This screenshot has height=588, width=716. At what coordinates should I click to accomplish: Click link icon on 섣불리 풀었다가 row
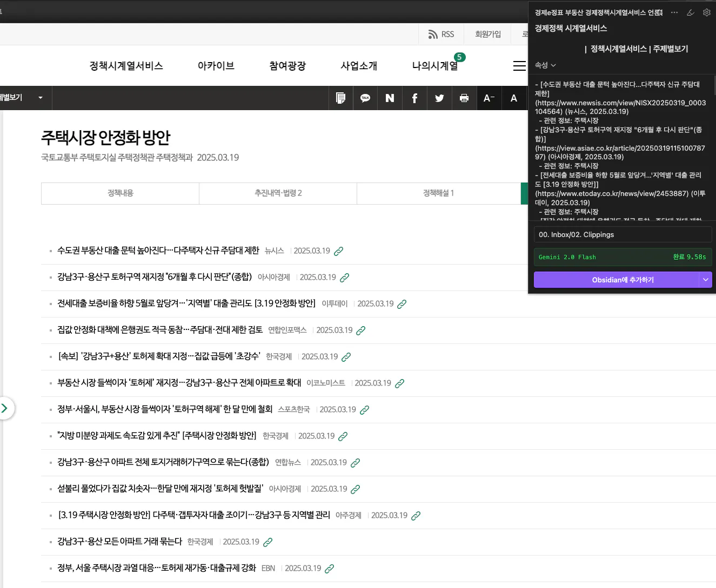point(356,489)
